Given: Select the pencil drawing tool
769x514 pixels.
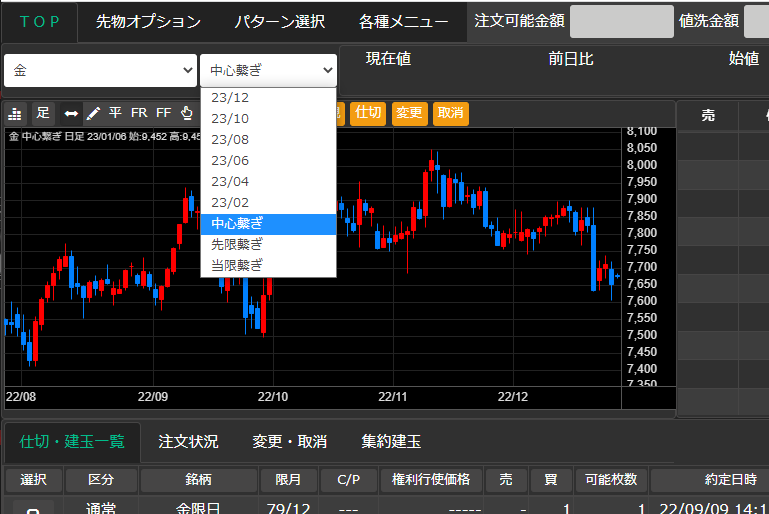Looking at the screenshot, I should (x=93, y=113).
